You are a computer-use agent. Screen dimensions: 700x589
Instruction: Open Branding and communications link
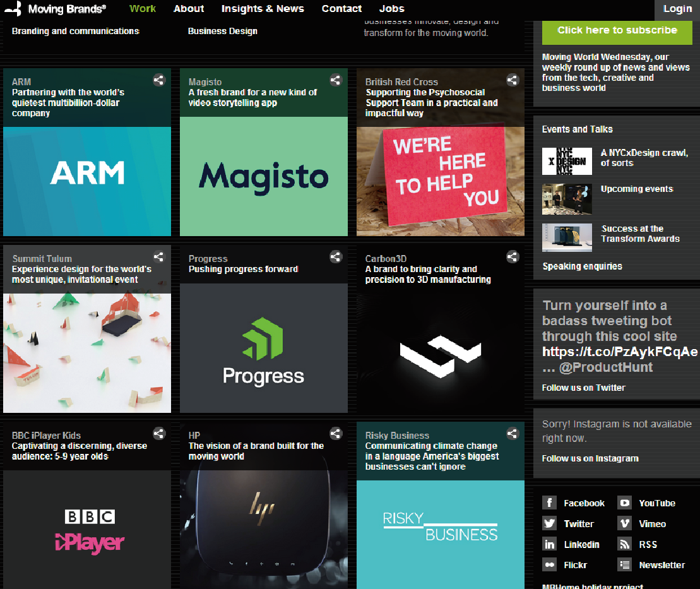point(76,32)
